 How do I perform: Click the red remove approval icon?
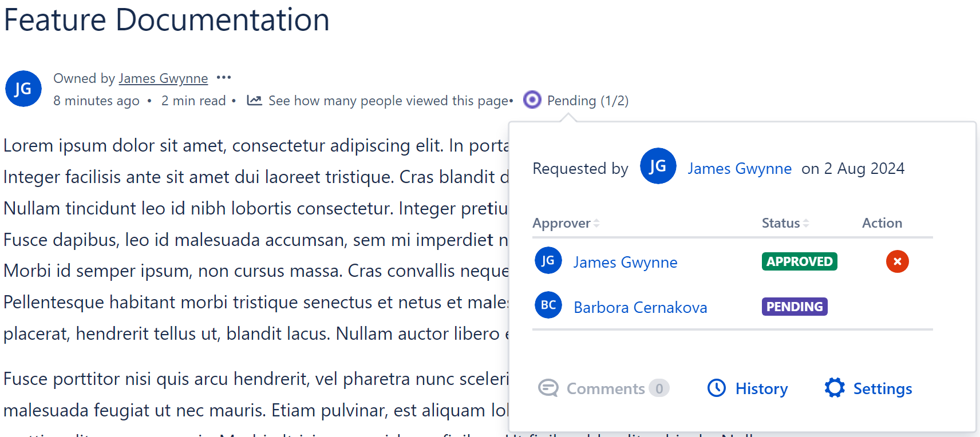[897, 261]
